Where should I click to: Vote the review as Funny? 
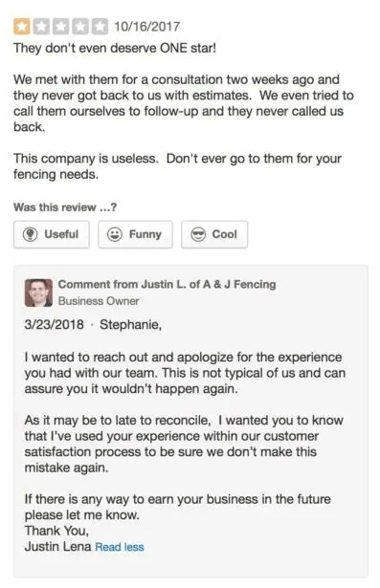pyautogui.click(x=136, y=234)
